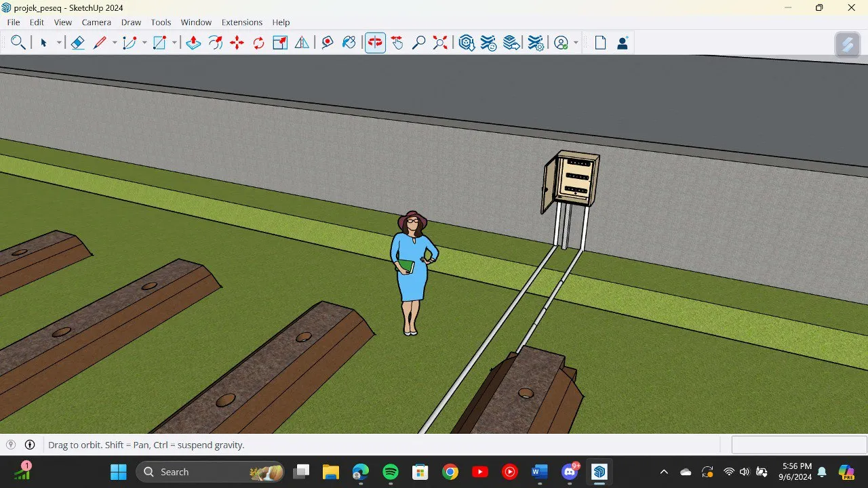Click the Windows taskbar Search box
Image resolution: width=868 pixels, height=488 pixels.
click(210, 472)
